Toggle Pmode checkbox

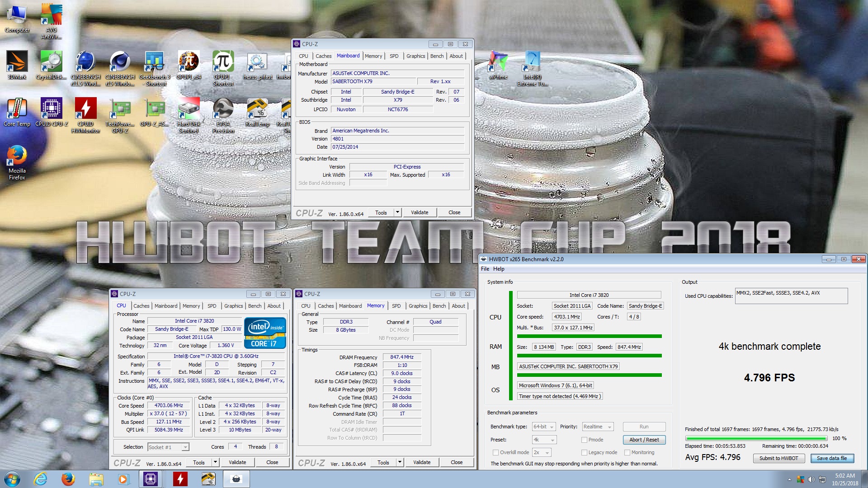(584, 440)
